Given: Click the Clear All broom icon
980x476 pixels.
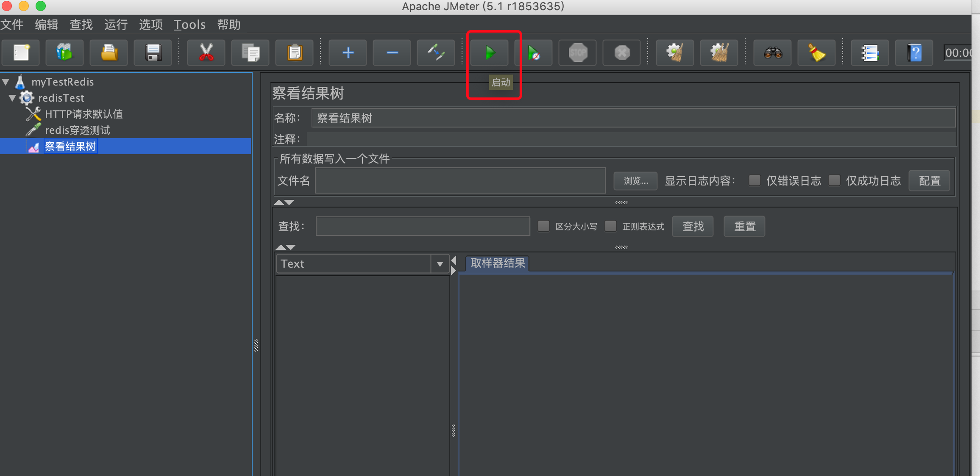Looking at the screenshot, I should tap(719, 53).
